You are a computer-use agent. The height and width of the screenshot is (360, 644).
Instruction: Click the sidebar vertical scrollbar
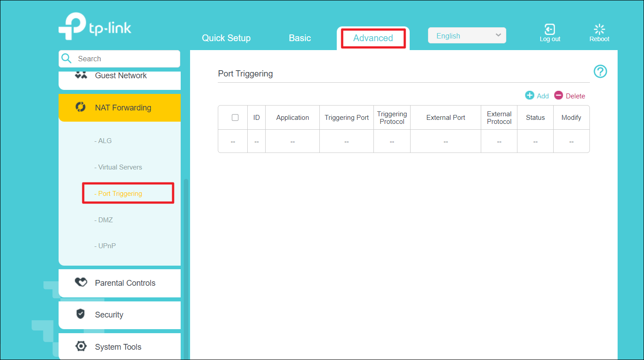[186, 268]
